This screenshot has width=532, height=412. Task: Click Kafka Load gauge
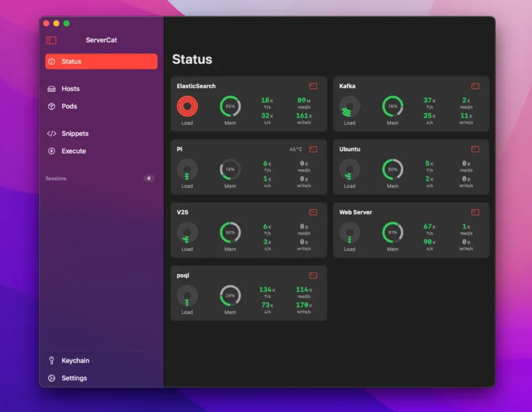click(x=349, y=106)
